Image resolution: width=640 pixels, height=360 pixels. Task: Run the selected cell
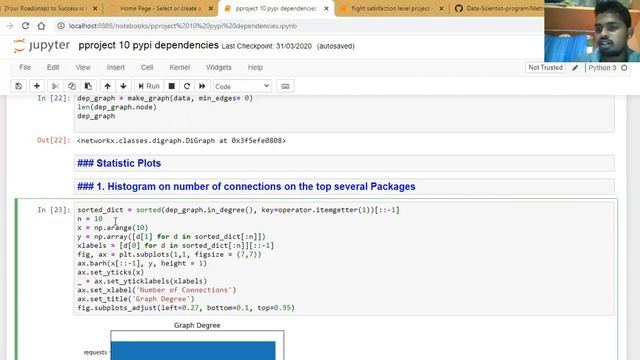coord(149,86)
